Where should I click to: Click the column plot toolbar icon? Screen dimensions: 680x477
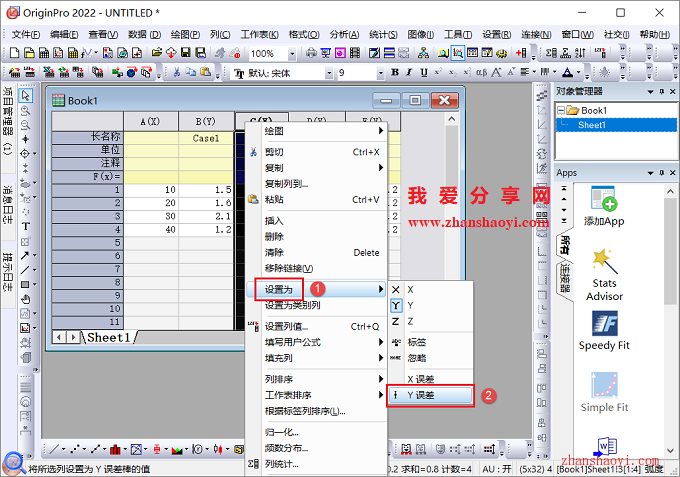(115, 449)
